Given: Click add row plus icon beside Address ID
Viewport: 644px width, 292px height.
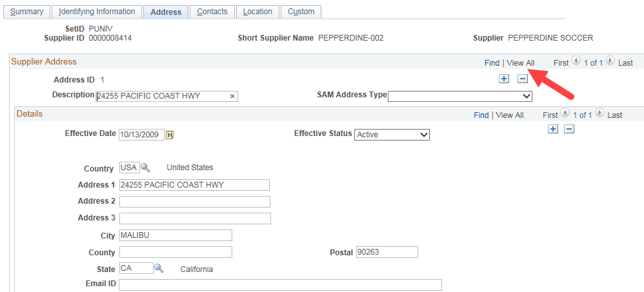Looking at the screenshot, I should click(504, 79).
